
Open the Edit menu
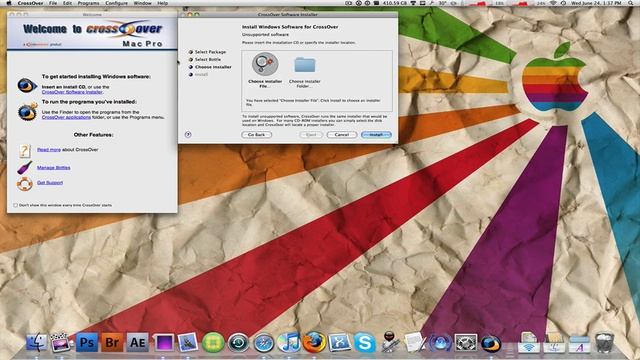point(67,3)
